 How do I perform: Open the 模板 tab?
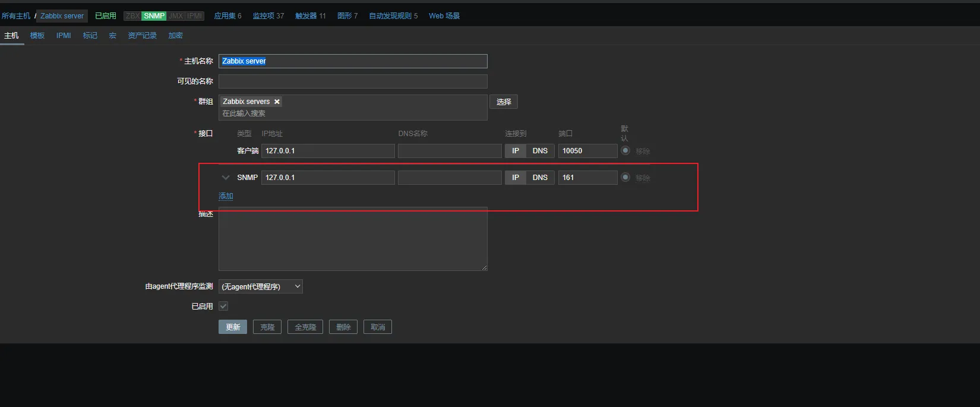[37, 36]
